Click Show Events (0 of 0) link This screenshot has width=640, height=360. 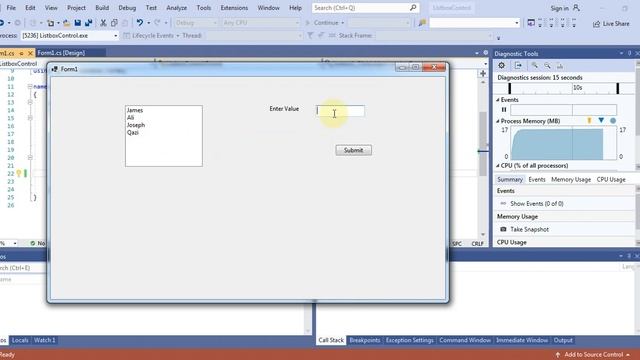coord(536,204)
